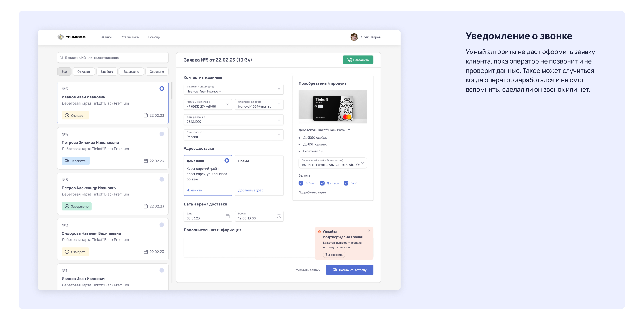Clear the date of birth field

279,119
